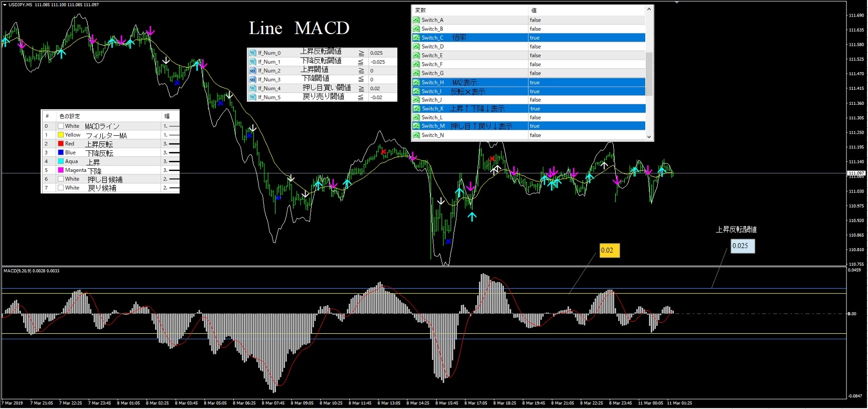The image size is (868, 409).
Task: Click the Switch_G variable icon
Action: [416, 73]
